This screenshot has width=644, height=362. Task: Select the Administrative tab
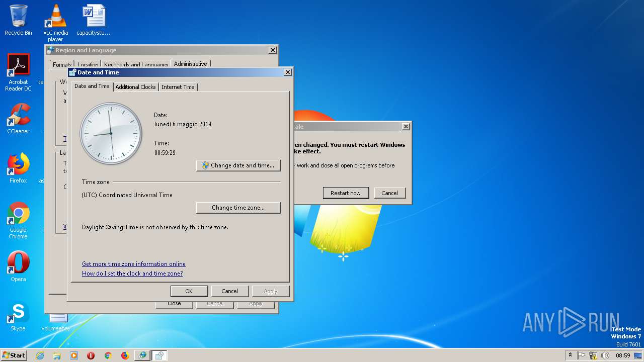(191, 64)
